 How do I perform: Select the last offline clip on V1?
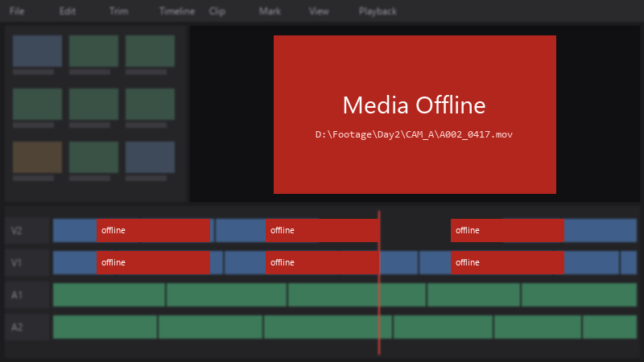tap(507, 263)
